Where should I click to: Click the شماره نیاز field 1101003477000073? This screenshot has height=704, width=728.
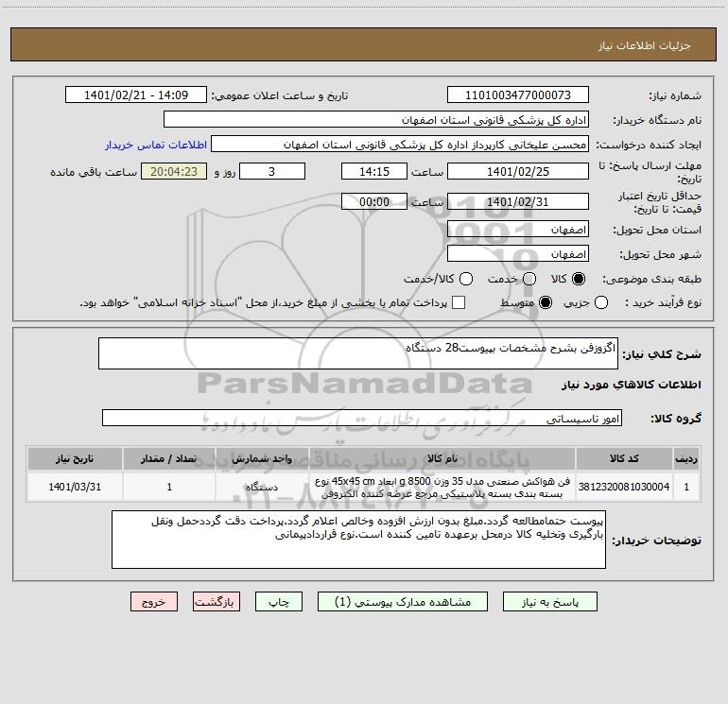click(x=518, y=94)
